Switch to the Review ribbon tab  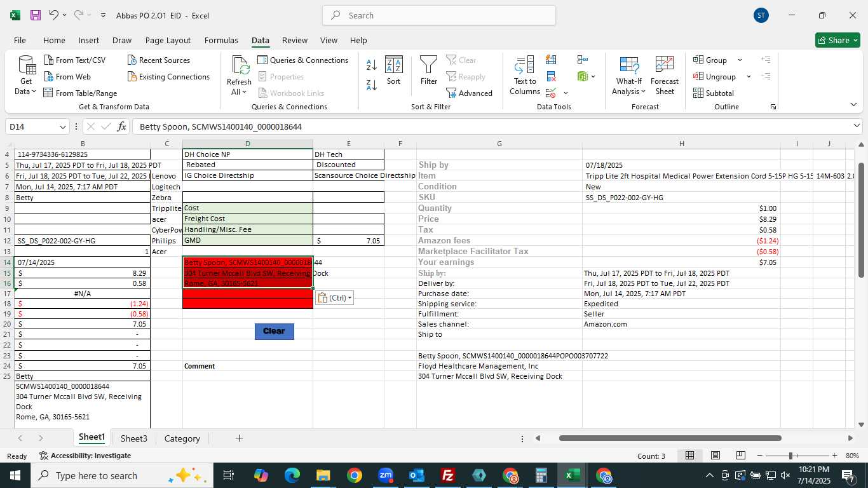coord(295,40)
